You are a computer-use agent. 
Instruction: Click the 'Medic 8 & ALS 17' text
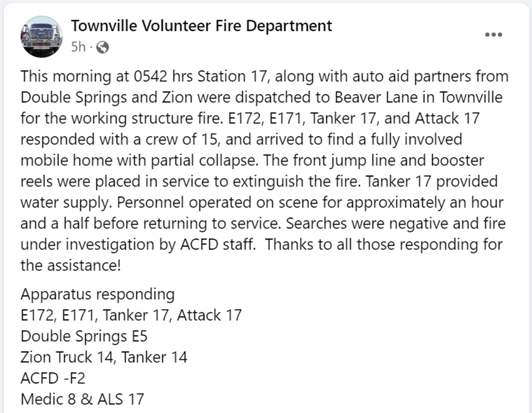pos(82,399)
